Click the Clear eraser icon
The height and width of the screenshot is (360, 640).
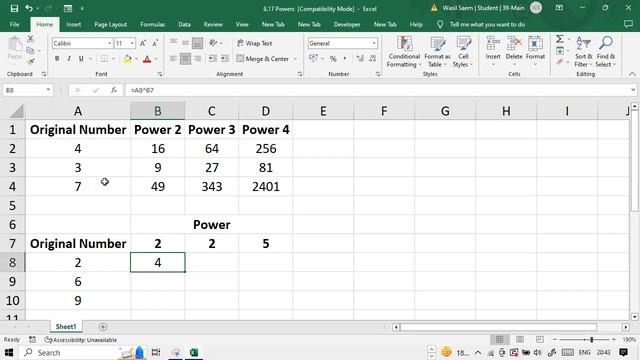[x=560, y=62]
